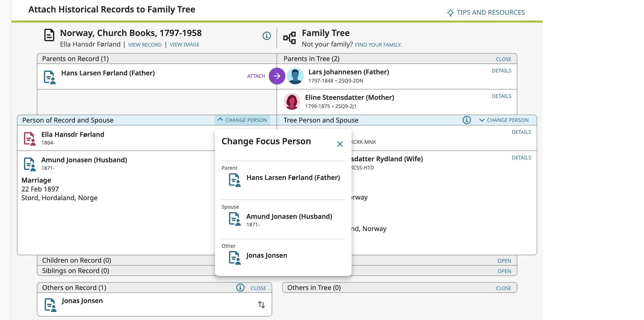Select Hans Larsen Førland as focus person

293,178
